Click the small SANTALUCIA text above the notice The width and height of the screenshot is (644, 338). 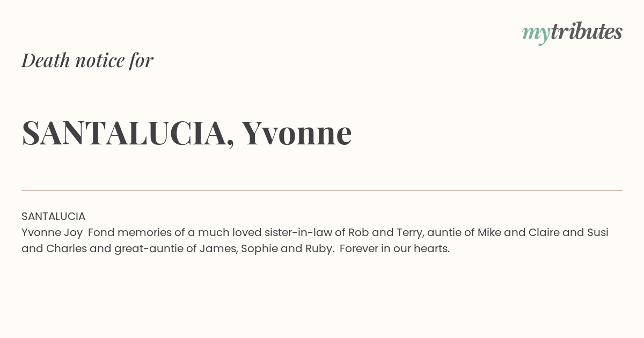[x=53, y=216]
